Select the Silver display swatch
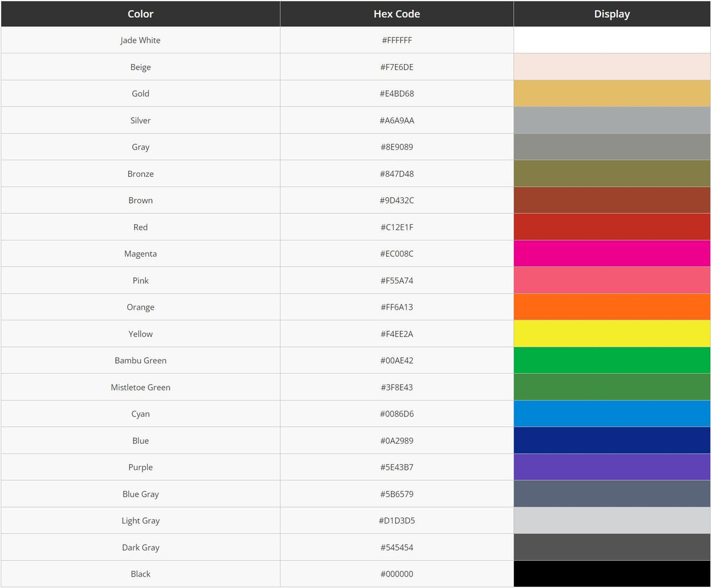 [x=612, y=120]
